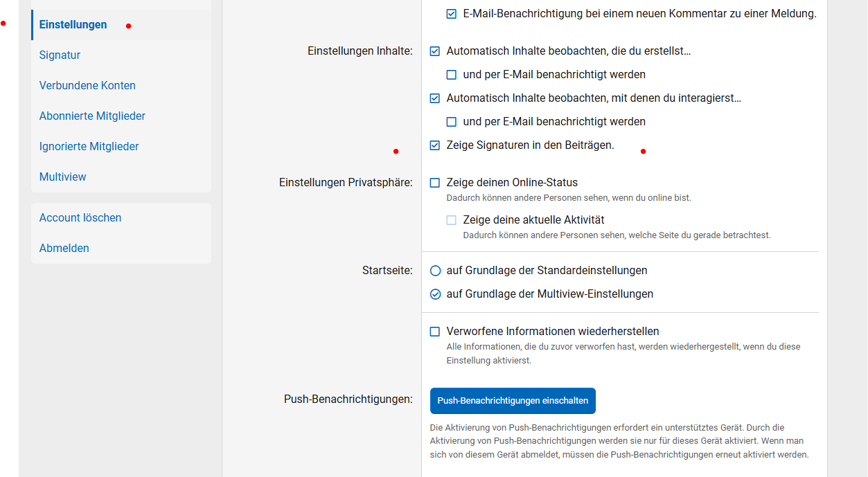Go to Signatur in the sidebar
Image resolution: width=868 pixels, height=477 pixels.
tap(60, 55)
